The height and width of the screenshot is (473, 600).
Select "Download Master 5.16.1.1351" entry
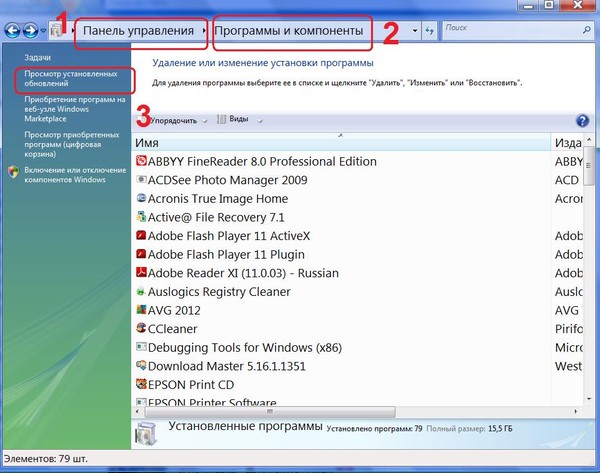[x=227, y=366]
